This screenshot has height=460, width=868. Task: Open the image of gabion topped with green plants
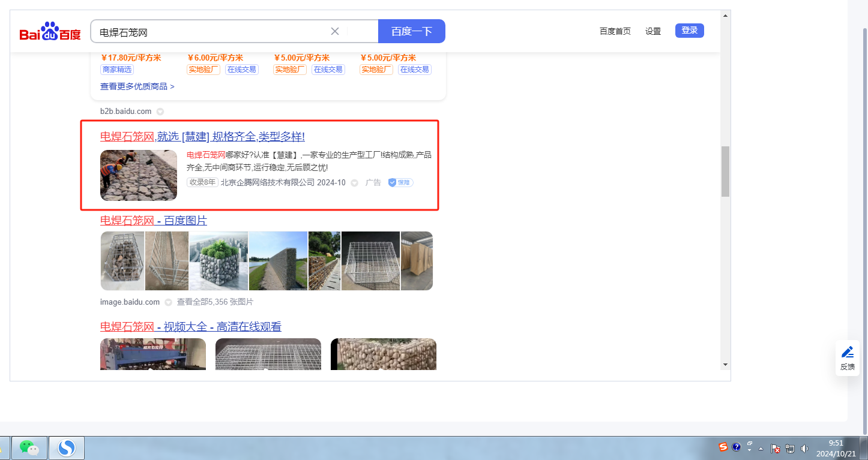pyautogui.click(x=219, y=261)
